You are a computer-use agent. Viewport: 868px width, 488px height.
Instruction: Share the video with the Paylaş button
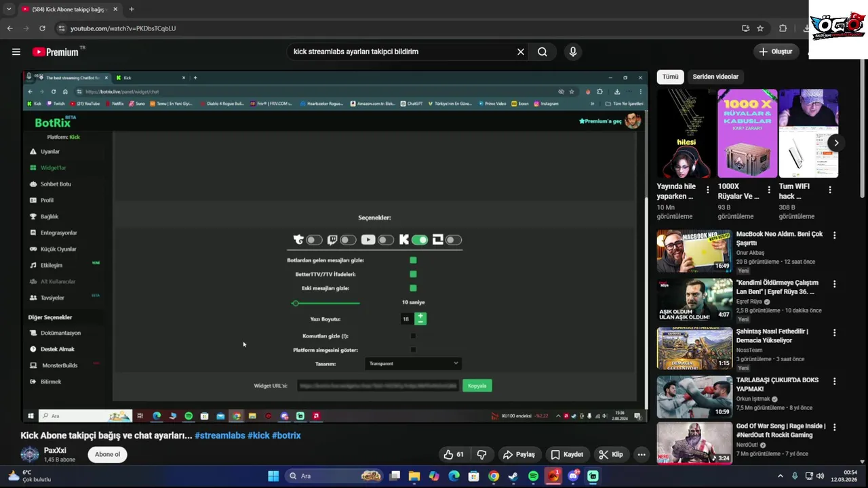pyautogui.click(x=519, y=454)
